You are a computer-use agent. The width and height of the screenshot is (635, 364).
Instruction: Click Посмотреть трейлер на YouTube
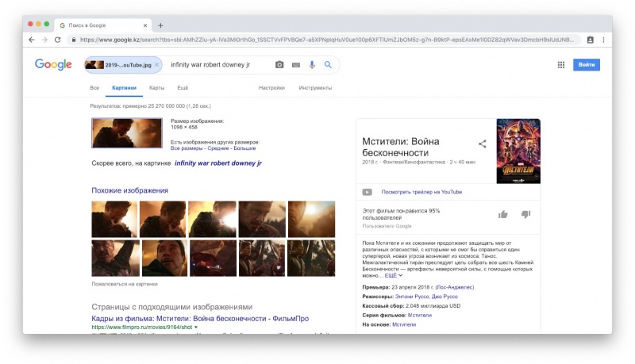[x=421, y=192]
